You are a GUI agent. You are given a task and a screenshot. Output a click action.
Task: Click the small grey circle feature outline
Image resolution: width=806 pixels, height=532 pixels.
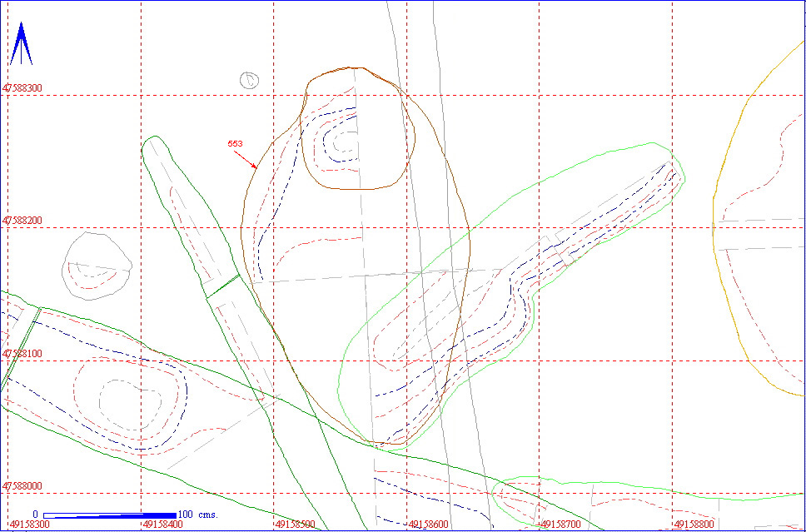pos(249,80)
